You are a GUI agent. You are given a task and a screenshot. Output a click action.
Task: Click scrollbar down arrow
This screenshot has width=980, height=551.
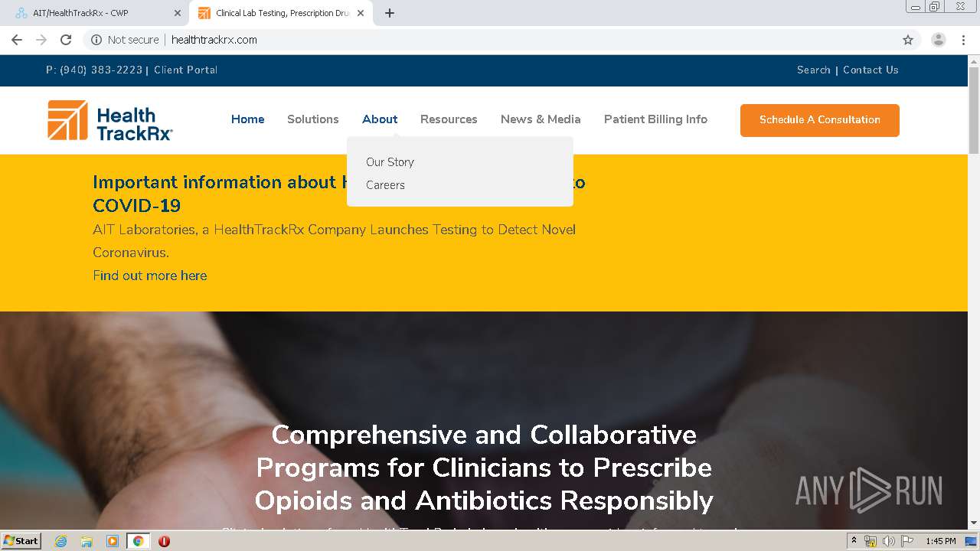tap(974, 523)
